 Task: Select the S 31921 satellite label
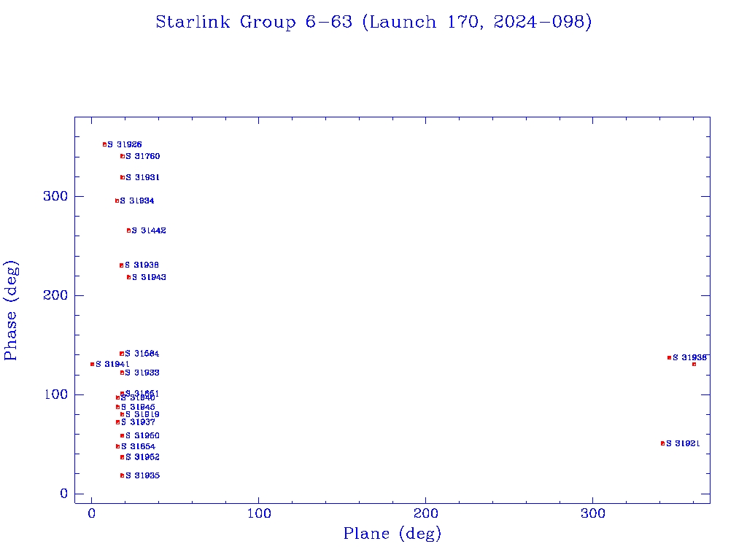click(683, 444)
